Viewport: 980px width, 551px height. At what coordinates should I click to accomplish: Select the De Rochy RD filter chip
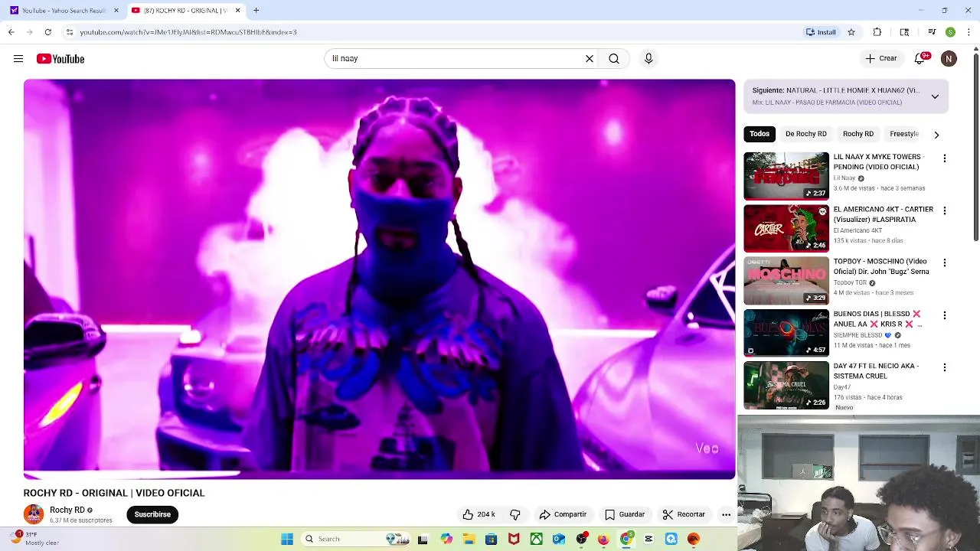click(x=806, y=134)
